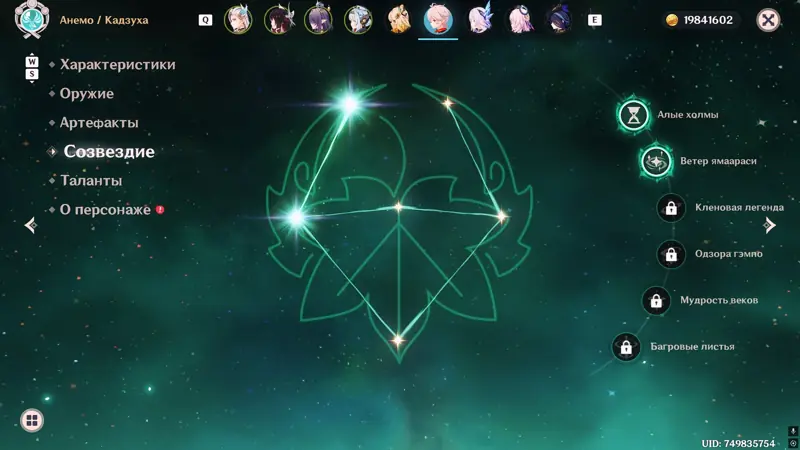The image size is (800, 450).
Task: Open the locked Мудрость веков node
Action: tap(656, 301)
